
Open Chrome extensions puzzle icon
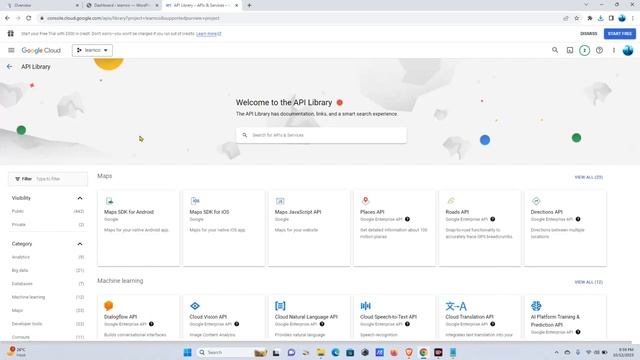(590, 18)
